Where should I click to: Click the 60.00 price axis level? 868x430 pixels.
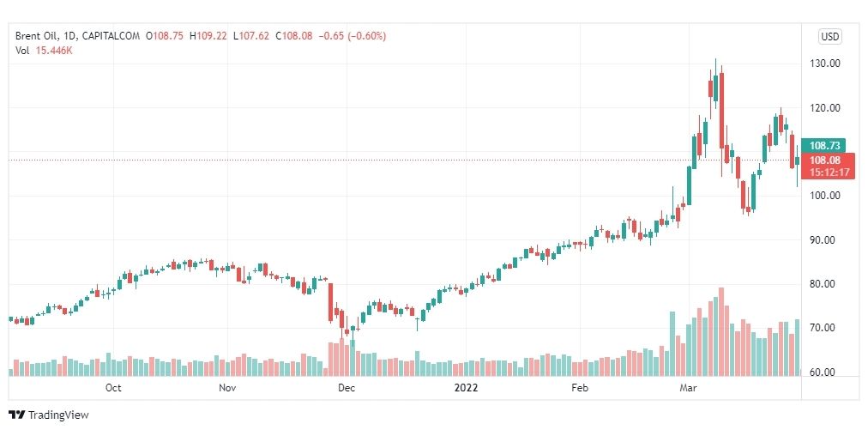pos(825,372)
